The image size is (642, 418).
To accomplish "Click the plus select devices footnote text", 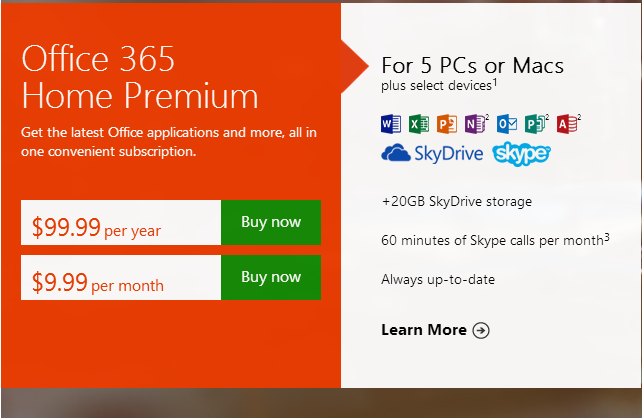I will (439, 86).
